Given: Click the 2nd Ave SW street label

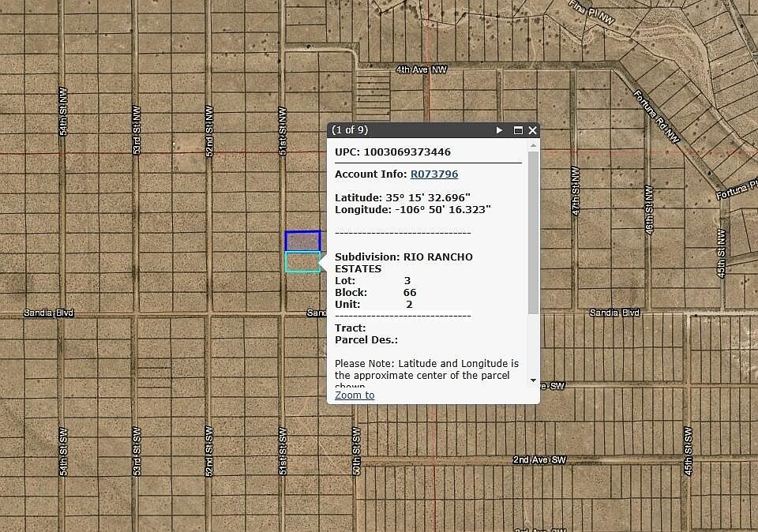Looking at the screenshot, I should tap(539, 459).
